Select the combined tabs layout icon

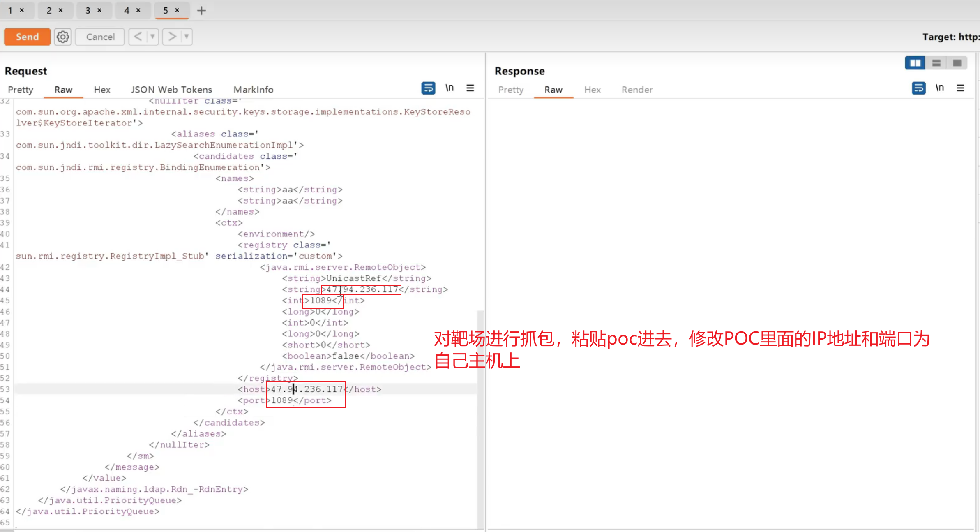pos(957,63)
